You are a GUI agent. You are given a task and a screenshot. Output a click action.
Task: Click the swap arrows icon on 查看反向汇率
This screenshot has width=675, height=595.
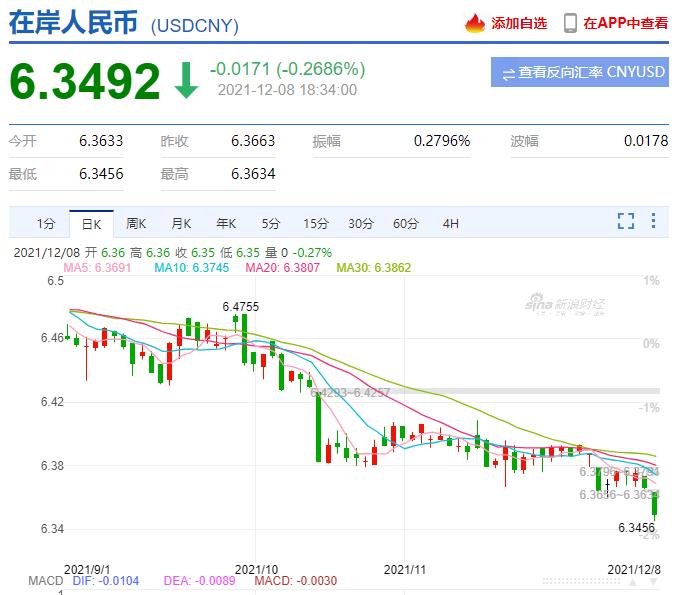pos(509,73)
